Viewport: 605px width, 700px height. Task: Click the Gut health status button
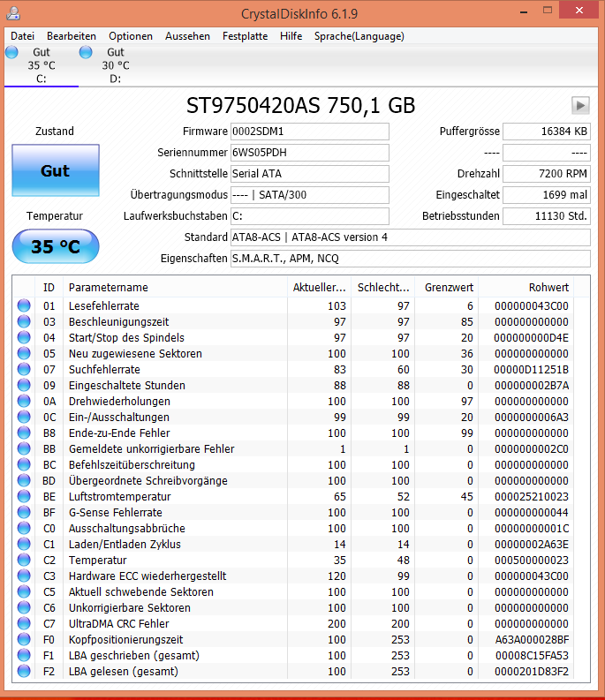(56, 170)
